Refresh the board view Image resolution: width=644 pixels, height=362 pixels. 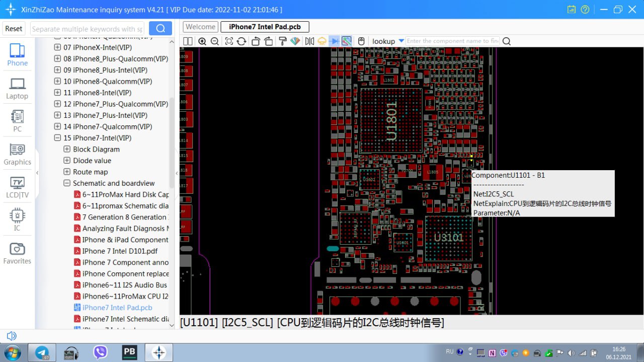[x=242, y=41]
